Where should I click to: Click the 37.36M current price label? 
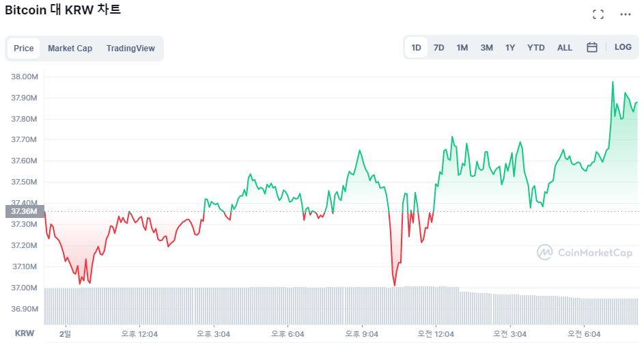point(24,212)
